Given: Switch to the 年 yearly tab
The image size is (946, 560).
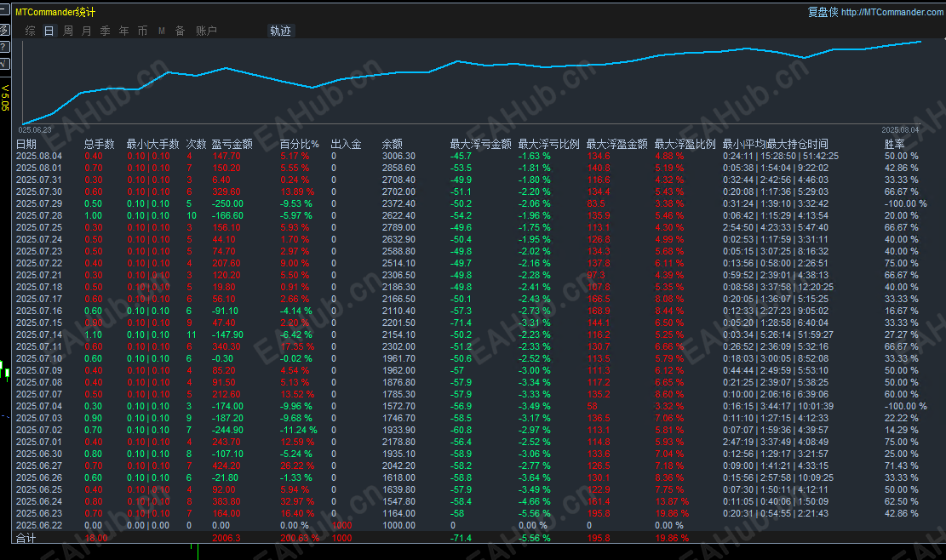Looking at the screenshot, I should 123,31.
